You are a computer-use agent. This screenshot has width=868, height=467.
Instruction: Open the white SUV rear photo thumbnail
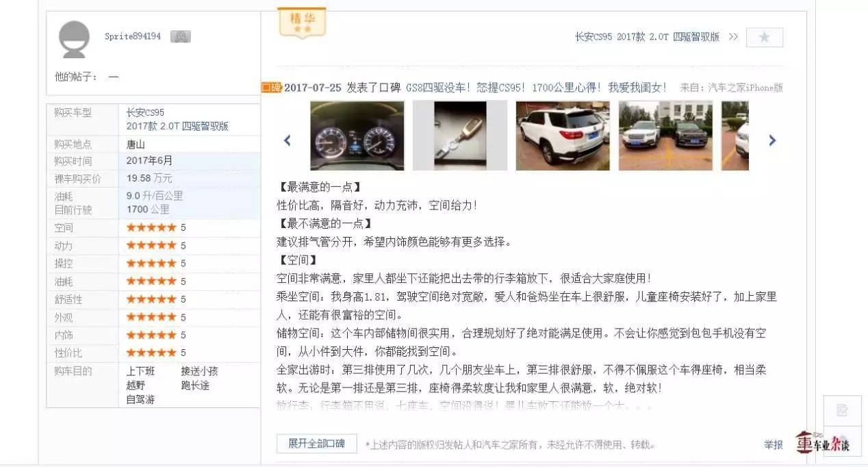(x=563, y=136)
